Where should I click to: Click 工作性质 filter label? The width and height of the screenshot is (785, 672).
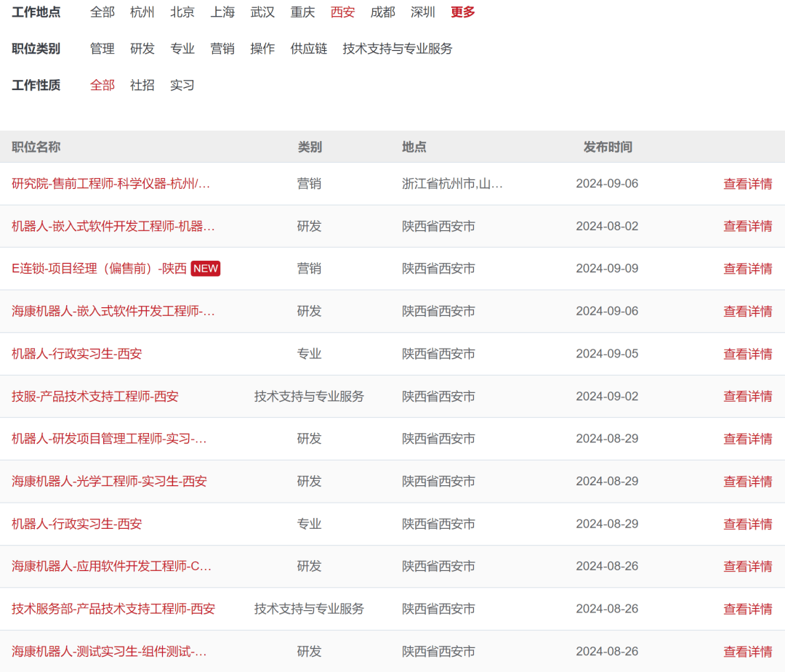[x=36, y=85]
